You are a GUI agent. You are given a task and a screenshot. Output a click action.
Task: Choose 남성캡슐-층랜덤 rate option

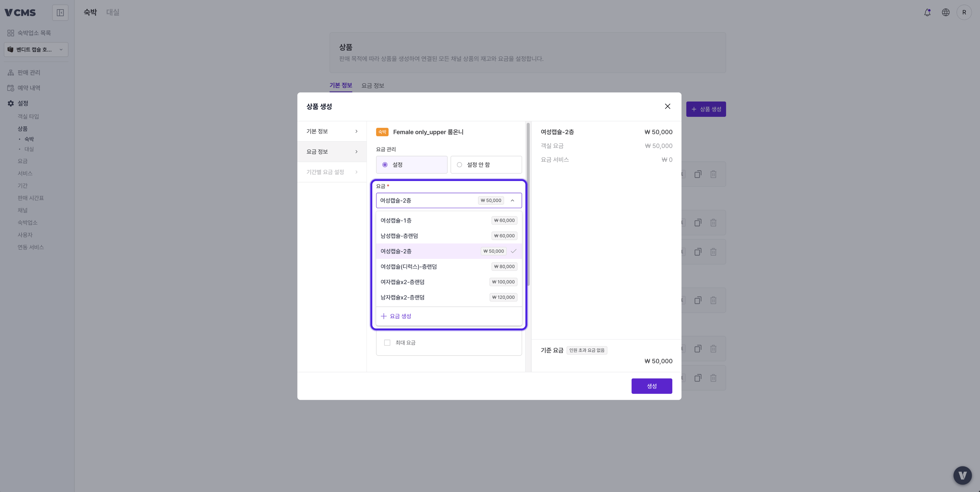point(449,236)
